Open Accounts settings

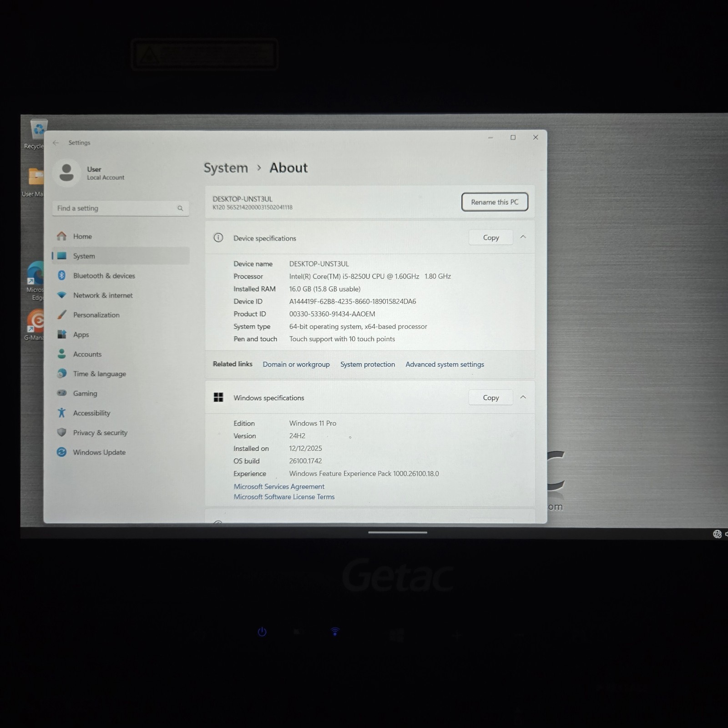(121, 354)
